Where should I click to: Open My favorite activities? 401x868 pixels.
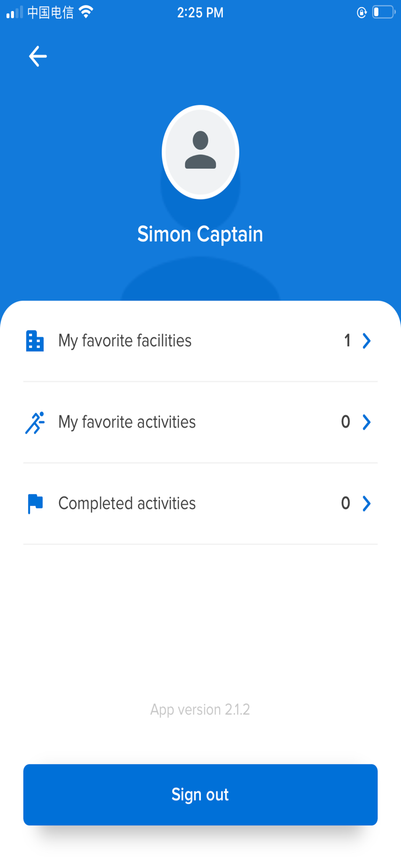click(127, 422)
